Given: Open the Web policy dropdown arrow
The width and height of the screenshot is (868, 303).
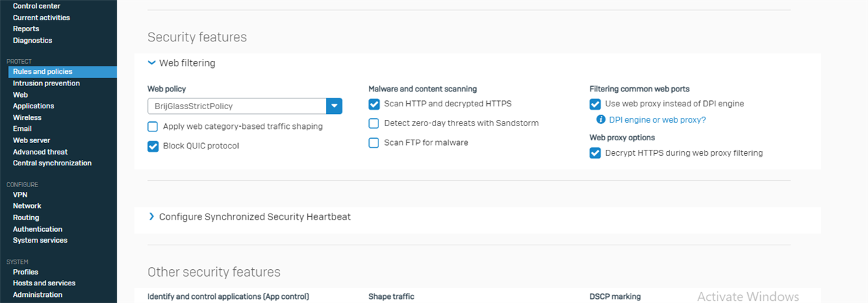Looking at the screenshot, I should click(x=334, y=106).
